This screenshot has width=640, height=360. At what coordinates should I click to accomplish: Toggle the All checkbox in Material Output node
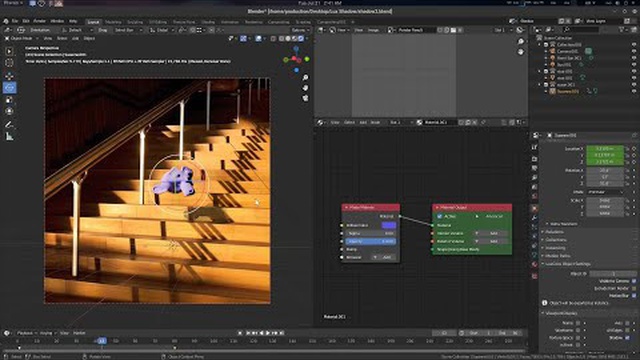(x=440, y=216)
